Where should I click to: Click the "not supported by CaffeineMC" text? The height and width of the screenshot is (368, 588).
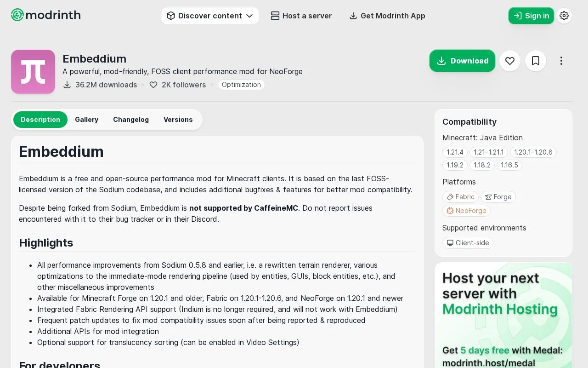tap(244, 208)
